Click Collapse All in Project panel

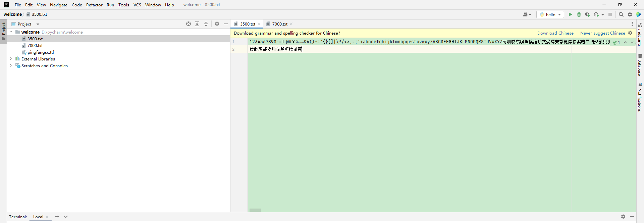click(x=206, y=24)
